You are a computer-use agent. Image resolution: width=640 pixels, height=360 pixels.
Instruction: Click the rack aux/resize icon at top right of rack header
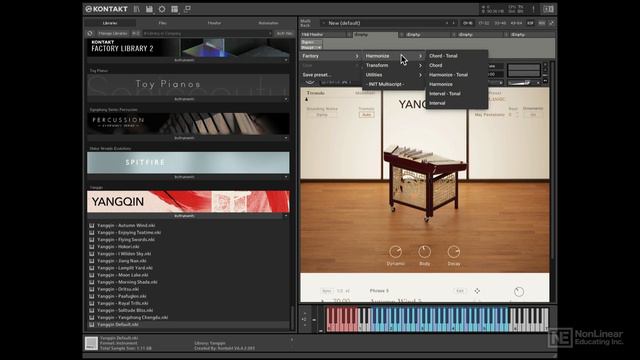(x=551, y=23)
